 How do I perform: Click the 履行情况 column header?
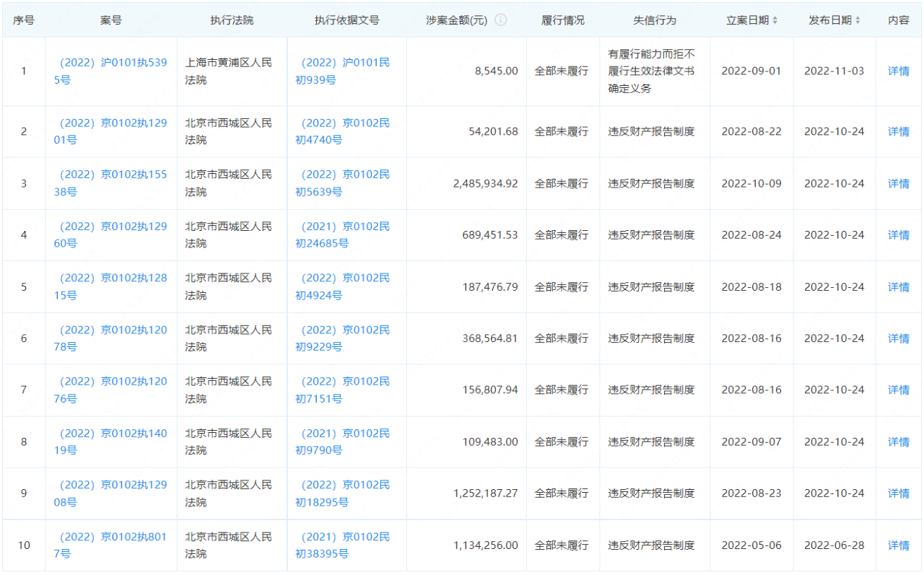[x=563, y=20]
